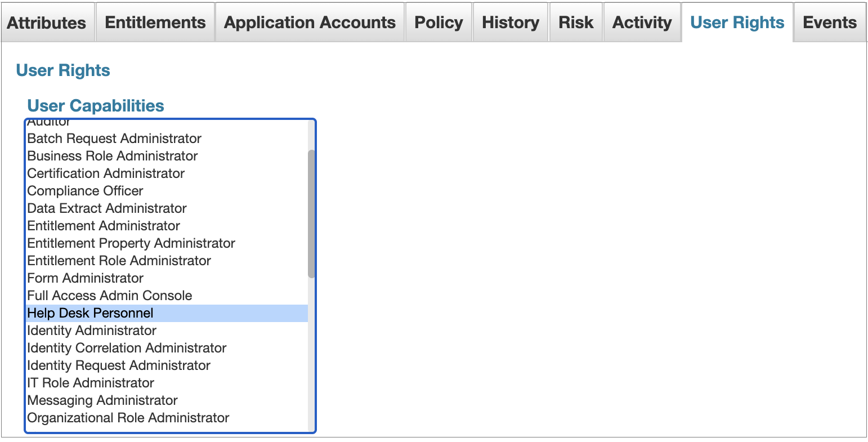Screen dimensions: 868x442
Task: Open the Entitlements tab
Action: pyautogui.click(x=155, y=23)
